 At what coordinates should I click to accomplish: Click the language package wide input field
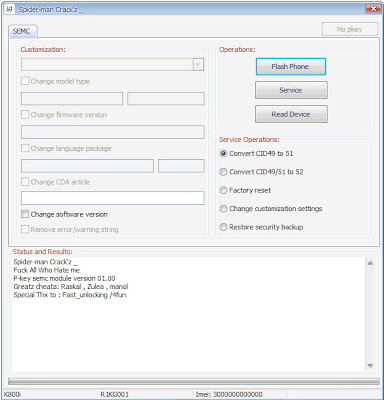pyautogui.click(x=87, y=166)
